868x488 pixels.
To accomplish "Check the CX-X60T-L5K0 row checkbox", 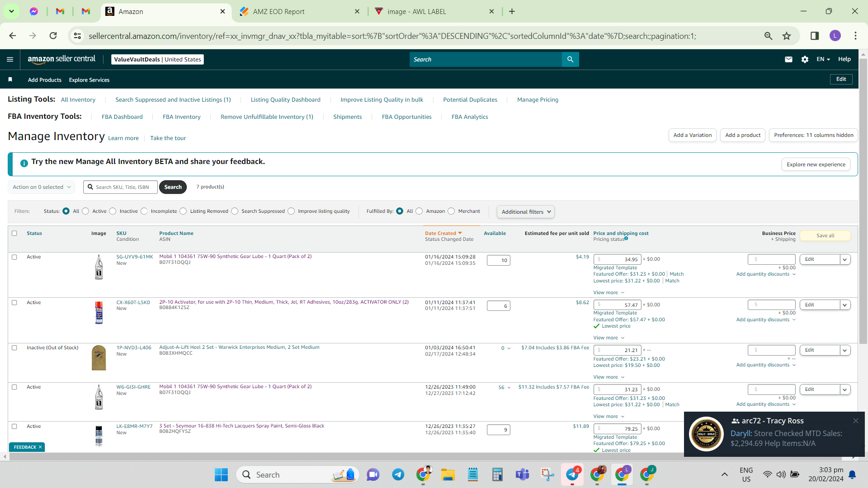I will [14, 303].
